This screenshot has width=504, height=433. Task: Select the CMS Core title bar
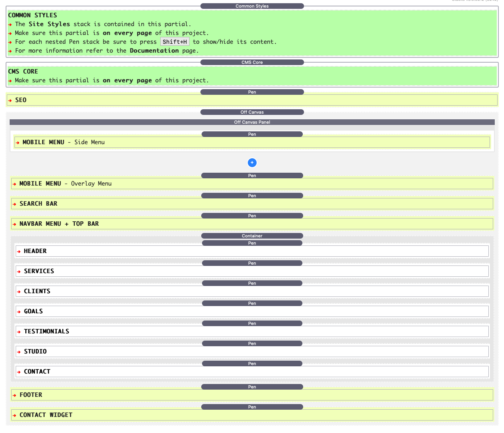coord(252,62)
